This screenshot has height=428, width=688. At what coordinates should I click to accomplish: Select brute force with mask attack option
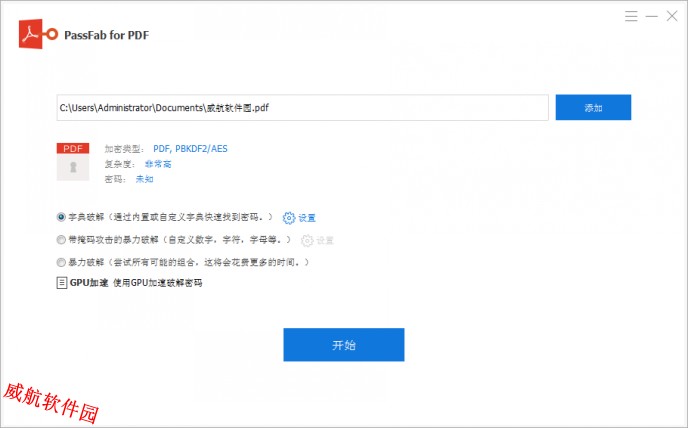62,240
